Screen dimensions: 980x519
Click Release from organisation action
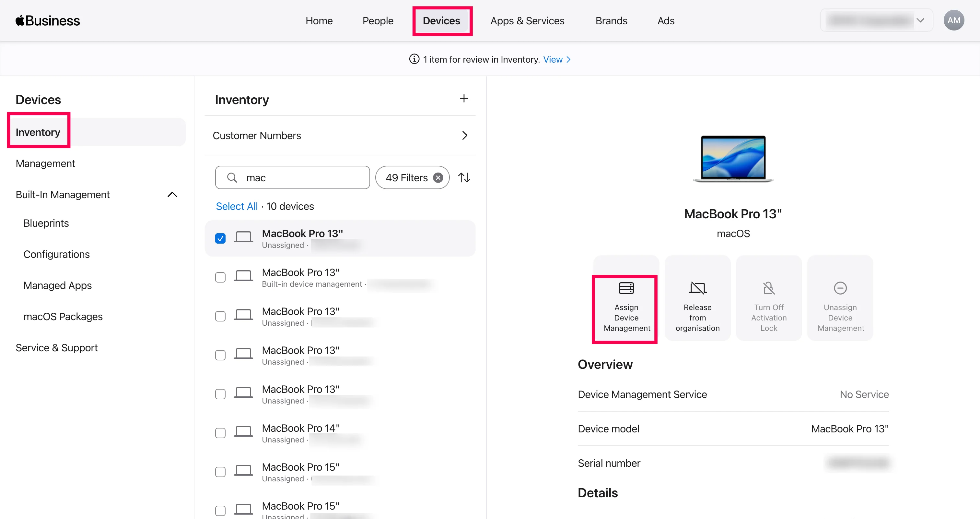(697, 298)
